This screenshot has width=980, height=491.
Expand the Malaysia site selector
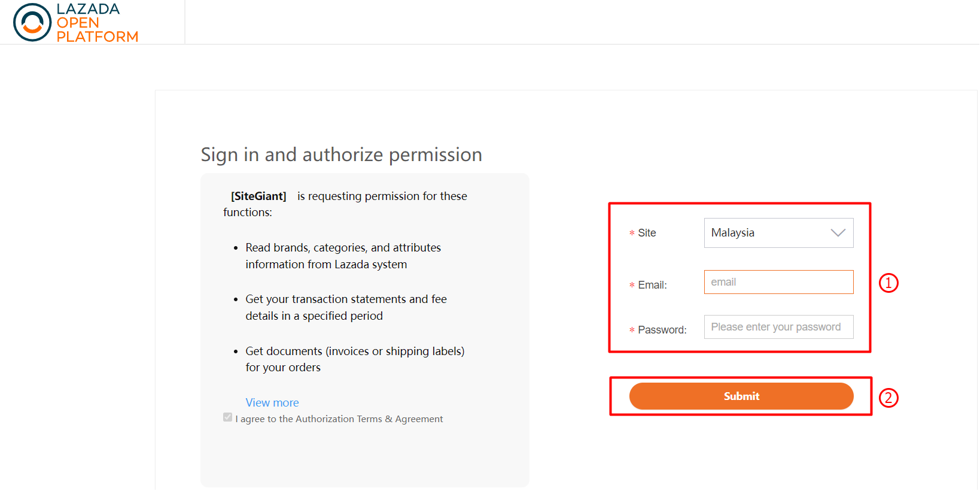click(778, 233)
